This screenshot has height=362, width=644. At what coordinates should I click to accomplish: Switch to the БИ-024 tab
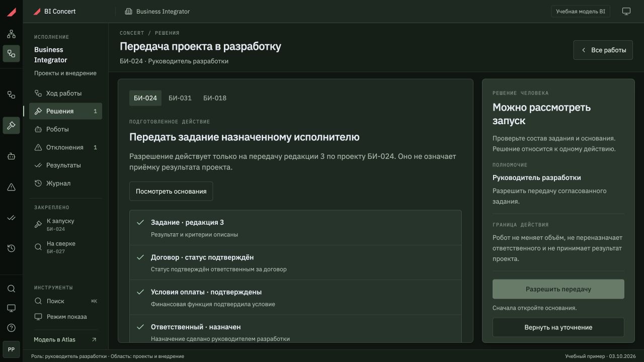(145, 98)
